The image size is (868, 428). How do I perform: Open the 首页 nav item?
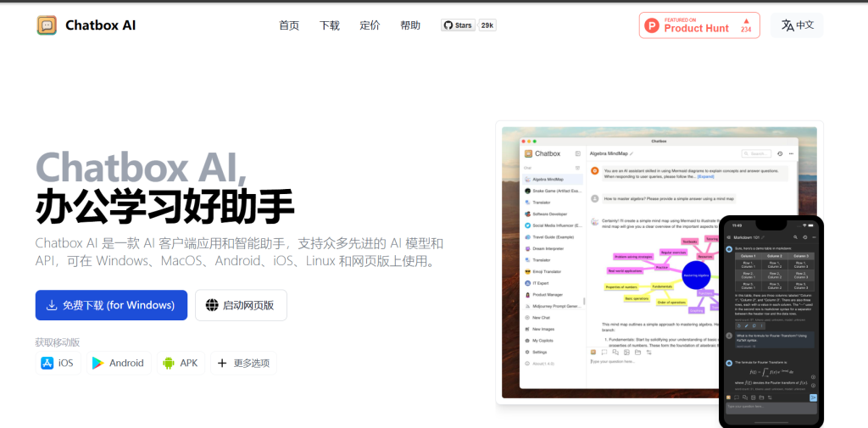click(x=289, y=25)
